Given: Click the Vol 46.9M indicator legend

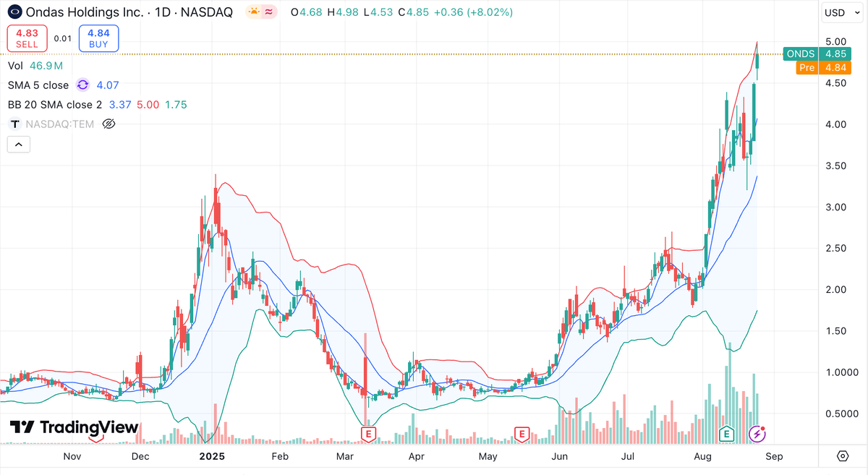Looking at the screenshot, I should click(34, 65).
